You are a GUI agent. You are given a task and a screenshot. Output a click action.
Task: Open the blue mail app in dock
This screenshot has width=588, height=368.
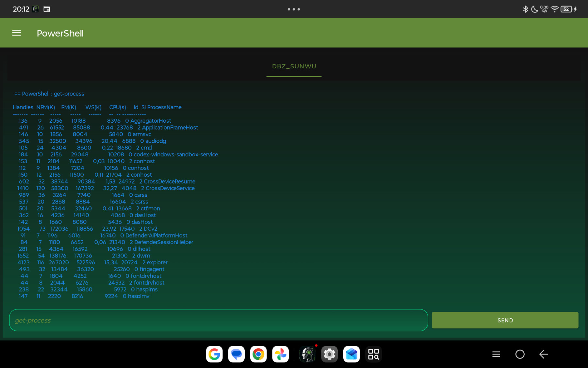(x=351, y=354)
